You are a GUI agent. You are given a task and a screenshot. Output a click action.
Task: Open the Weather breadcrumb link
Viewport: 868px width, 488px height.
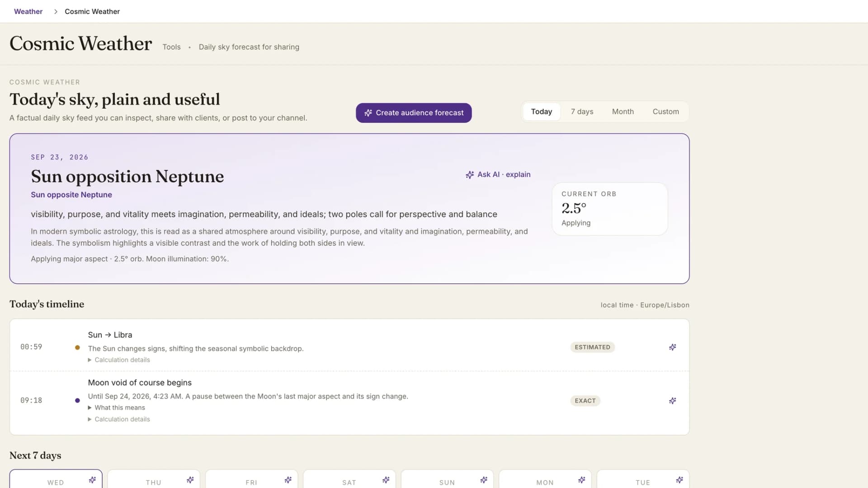[x=28, y=12]
